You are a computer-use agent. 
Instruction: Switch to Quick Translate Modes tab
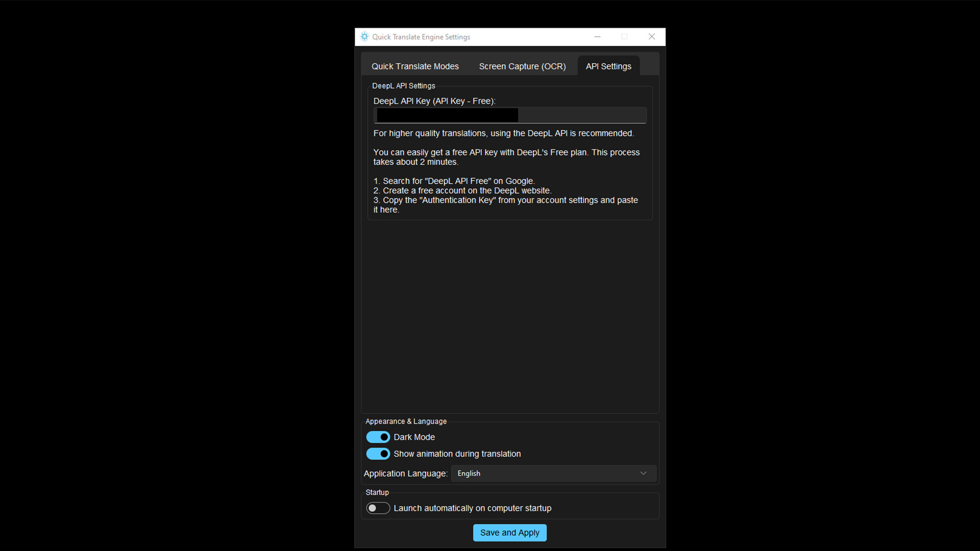pos(415,66)
